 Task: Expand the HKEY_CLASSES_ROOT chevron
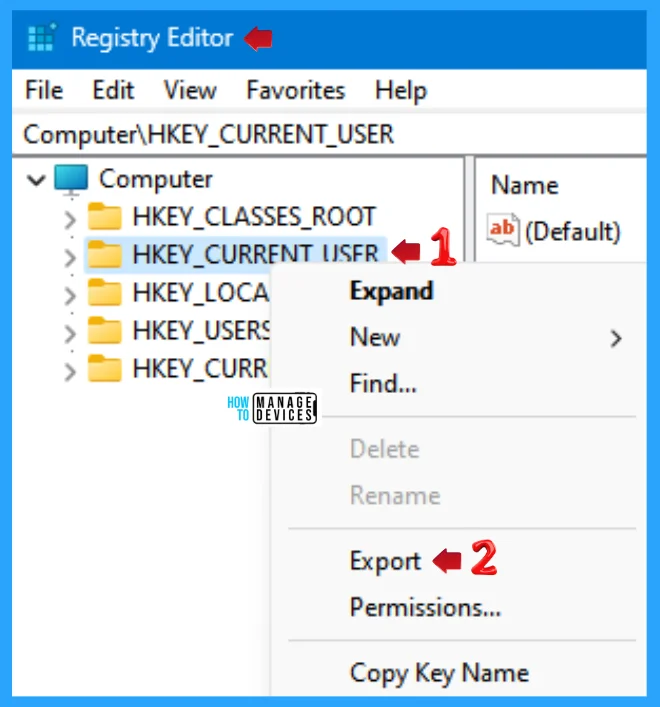[x=69, y=218]
